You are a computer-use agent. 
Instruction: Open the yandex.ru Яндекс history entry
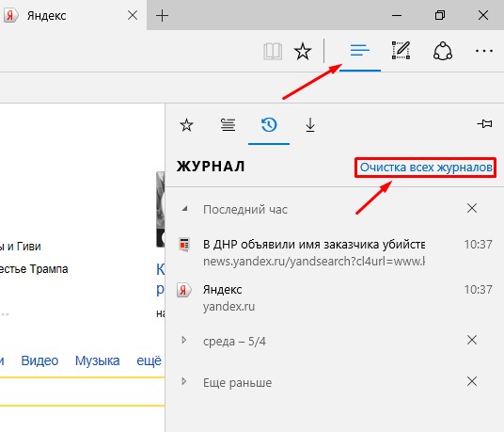pos(335,297)
